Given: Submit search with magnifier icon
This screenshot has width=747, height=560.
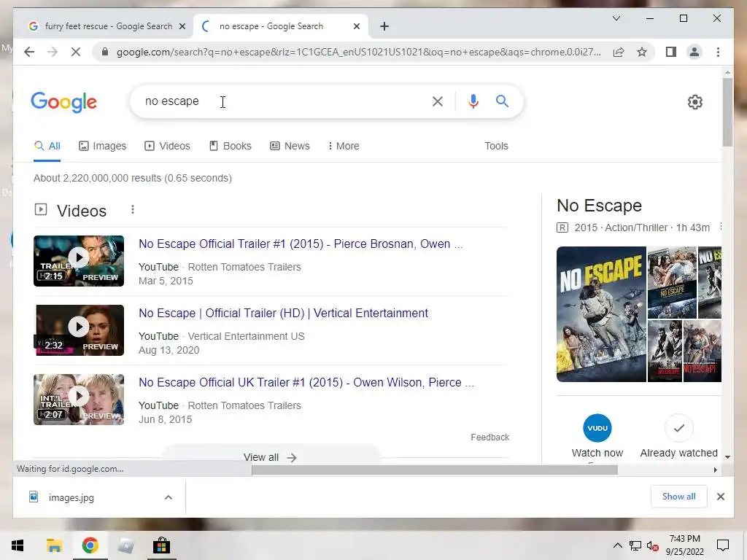Looking at the screenshot, I should (x=502, y=101).
